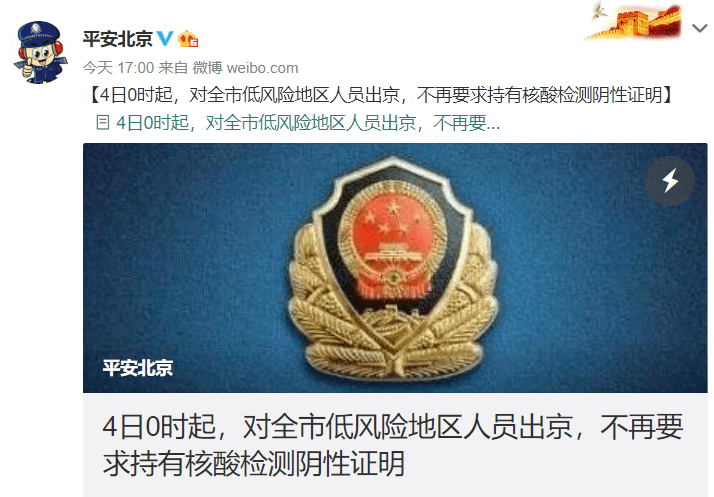Open the 平安北京 username link

click(117, 39)
